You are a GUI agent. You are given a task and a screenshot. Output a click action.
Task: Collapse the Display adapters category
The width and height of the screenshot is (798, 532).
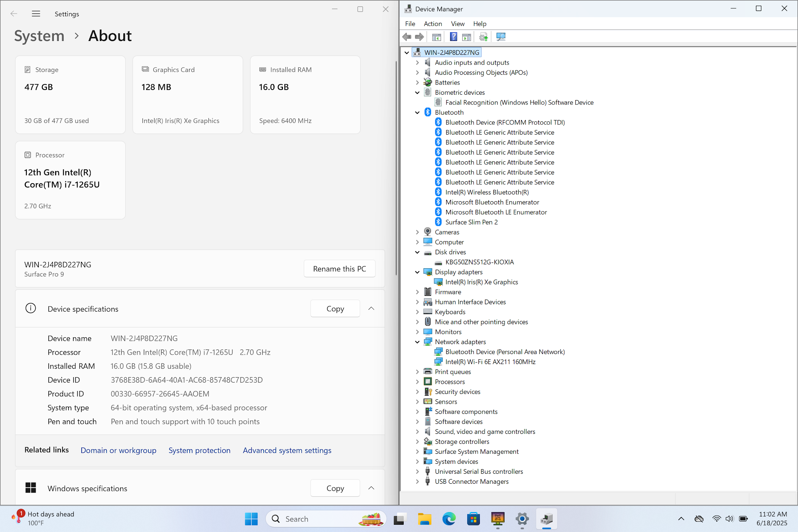[417, 272]
